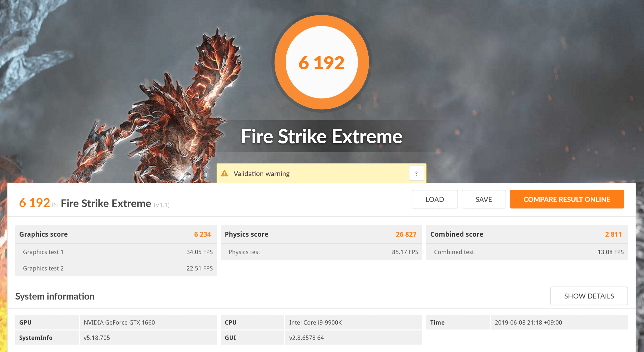The width and height of the screenshot is (644, 352).
Task: Click the circular 6 192 score badge
Action: (x=322, y=62)
